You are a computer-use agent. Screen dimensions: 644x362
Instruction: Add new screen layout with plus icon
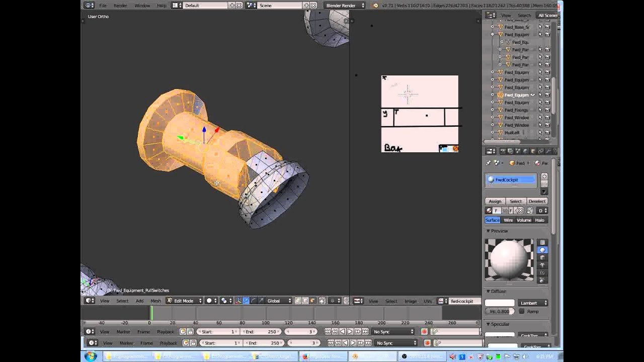click(232, 6)
